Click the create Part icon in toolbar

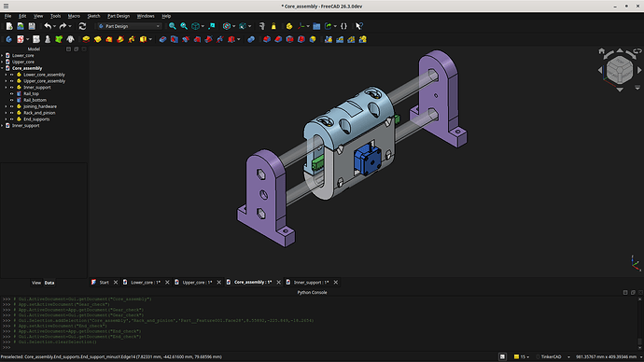tap(289, 26)
